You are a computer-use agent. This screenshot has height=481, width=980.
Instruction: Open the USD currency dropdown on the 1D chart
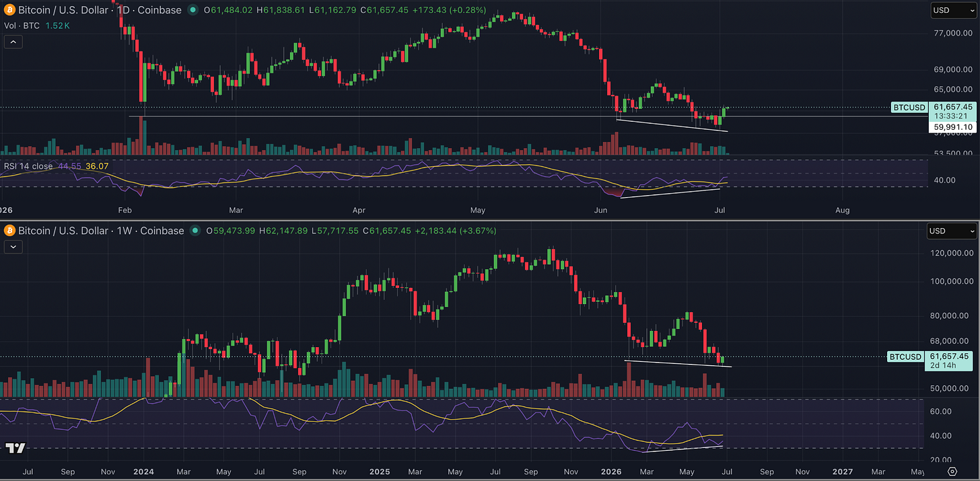952,10
